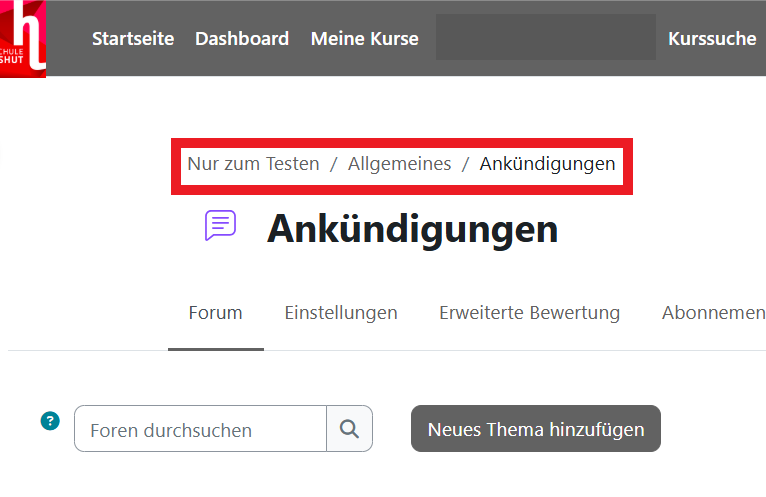Open Kurssuche in top navigation
This screenshot has height=497, width=766.
point(712,39)
